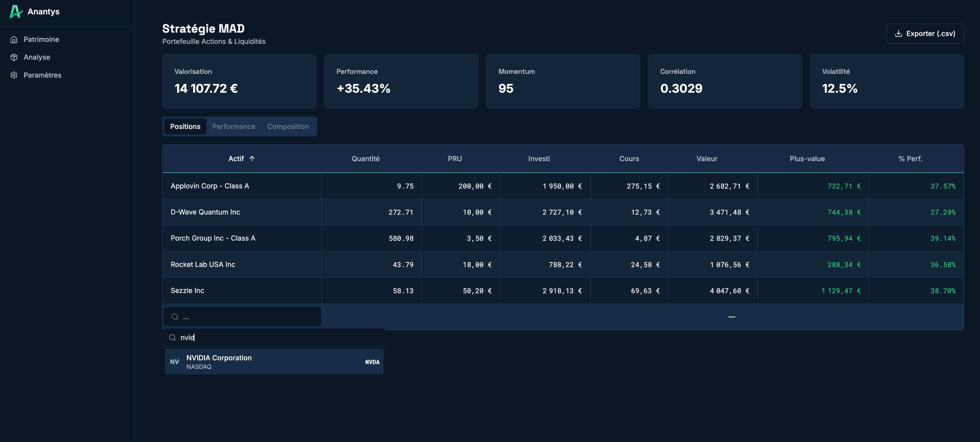Click the Analyse cube icon

pos(14,57)
